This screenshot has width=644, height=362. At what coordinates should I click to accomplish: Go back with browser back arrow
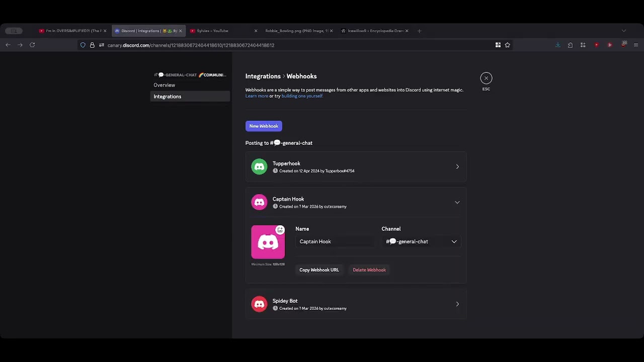tap(8, 45)
